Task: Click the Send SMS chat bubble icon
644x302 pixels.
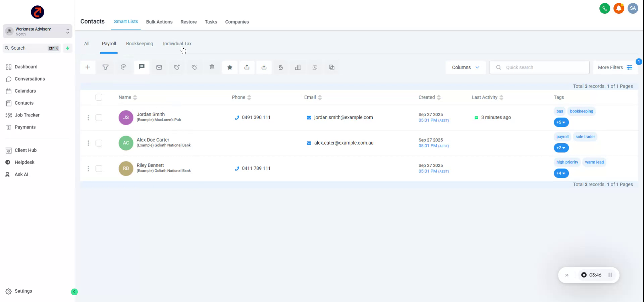Action: [x=142, y=67]
